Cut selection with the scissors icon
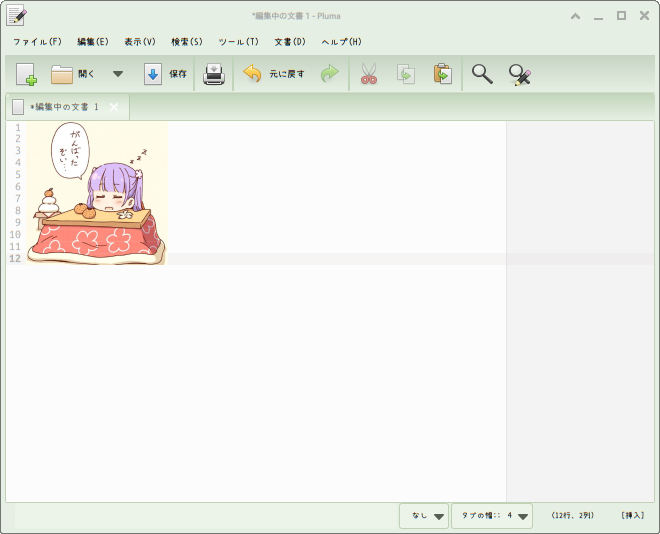 point(369,74)
